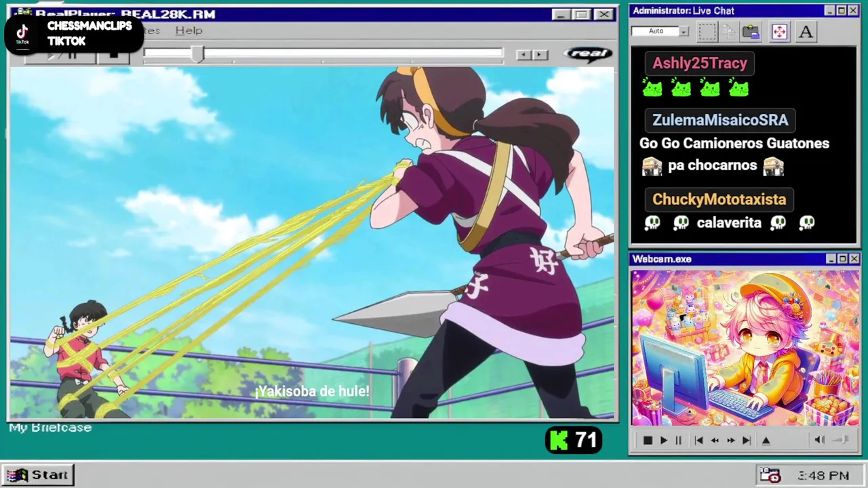Image resolution: width=868 pixels, height=488 pixels.
Task: Click the Yakisoba de hule subtitle
Action: click(x=312, y=392)
